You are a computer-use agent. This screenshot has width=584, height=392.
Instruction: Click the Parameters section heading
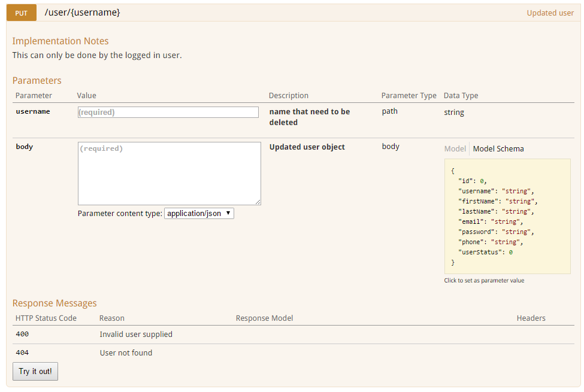(37, 80)
